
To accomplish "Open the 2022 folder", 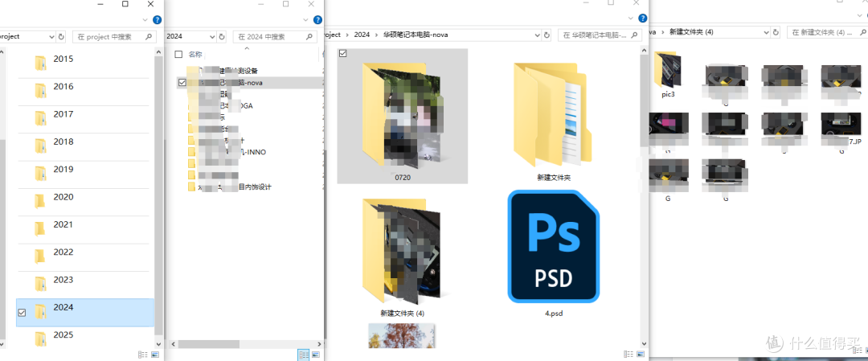I will coord(83,257).
